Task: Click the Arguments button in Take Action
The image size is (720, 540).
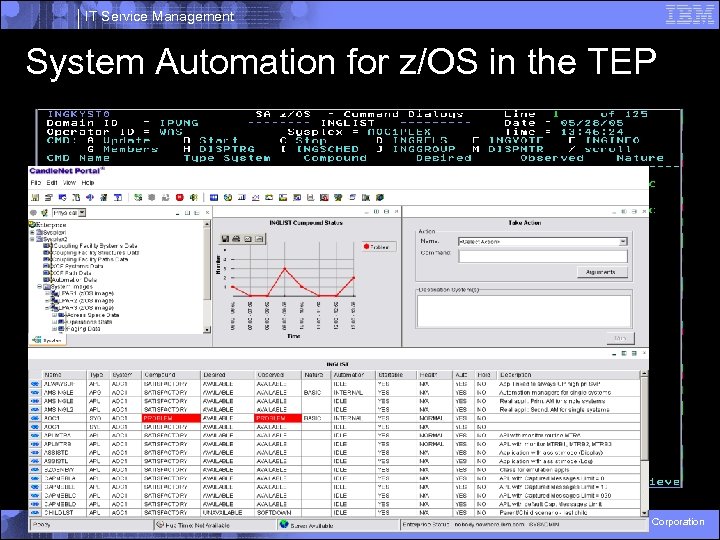Action: click(602, 272)
